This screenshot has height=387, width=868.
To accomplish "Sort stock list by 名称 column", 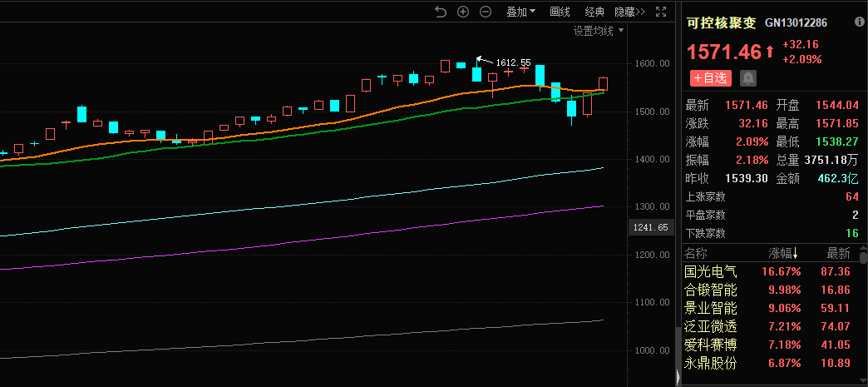I will point(696,254).
